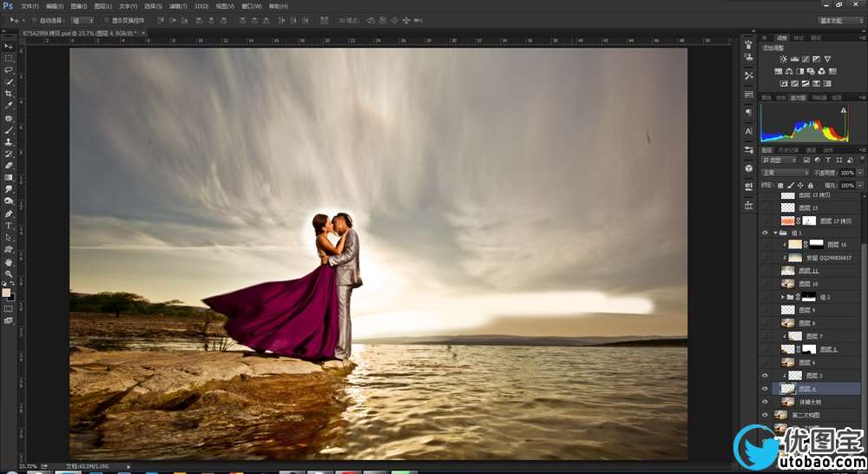Select the Eraser tool

[x=9, y=166]
